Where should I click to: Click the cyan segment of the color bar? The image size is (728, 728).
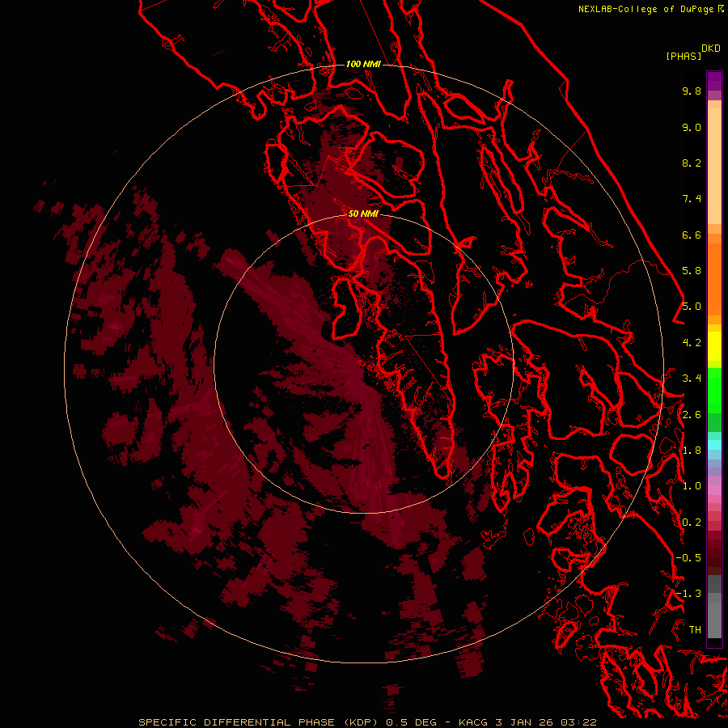[x=714, y=444]
